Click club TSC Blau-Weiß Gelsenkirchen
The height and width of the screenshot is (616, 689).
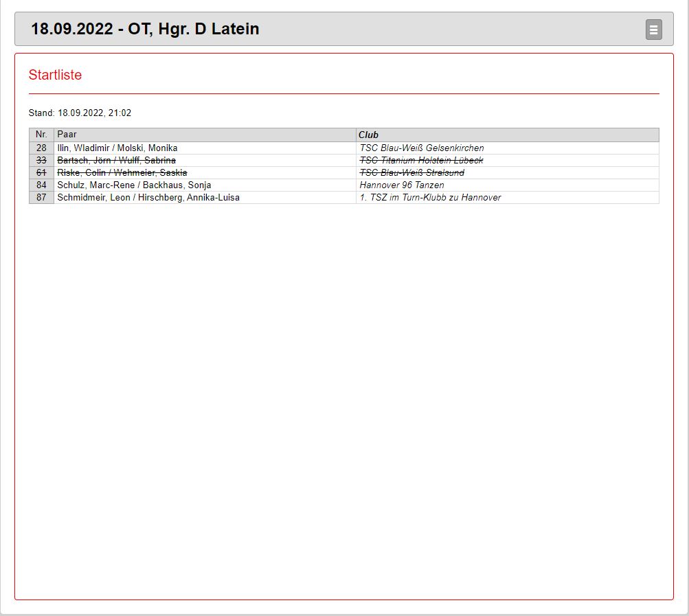(x=421, y=148)
